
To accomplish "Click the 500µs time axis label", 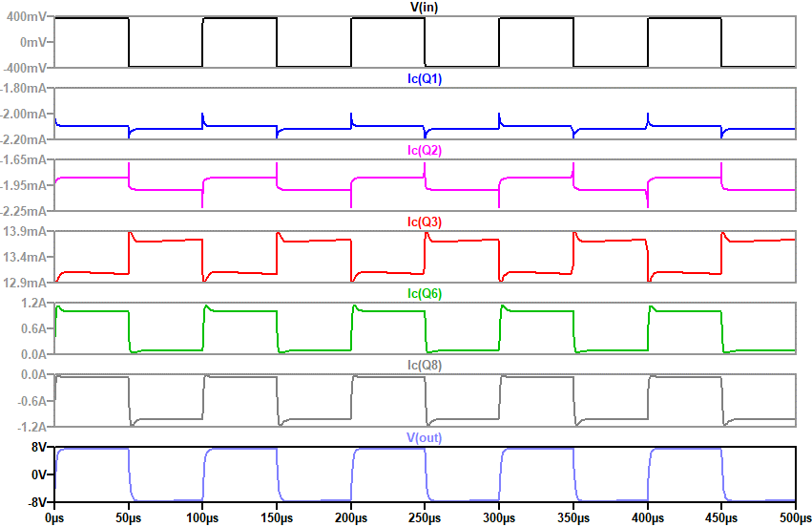I will click(x=792, y=516).
